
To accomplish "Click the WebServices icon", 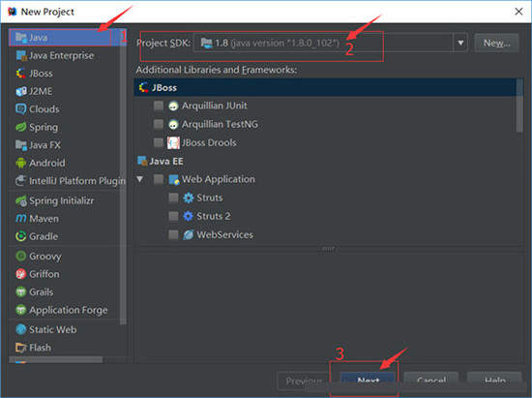I will [x=189, y=234].
